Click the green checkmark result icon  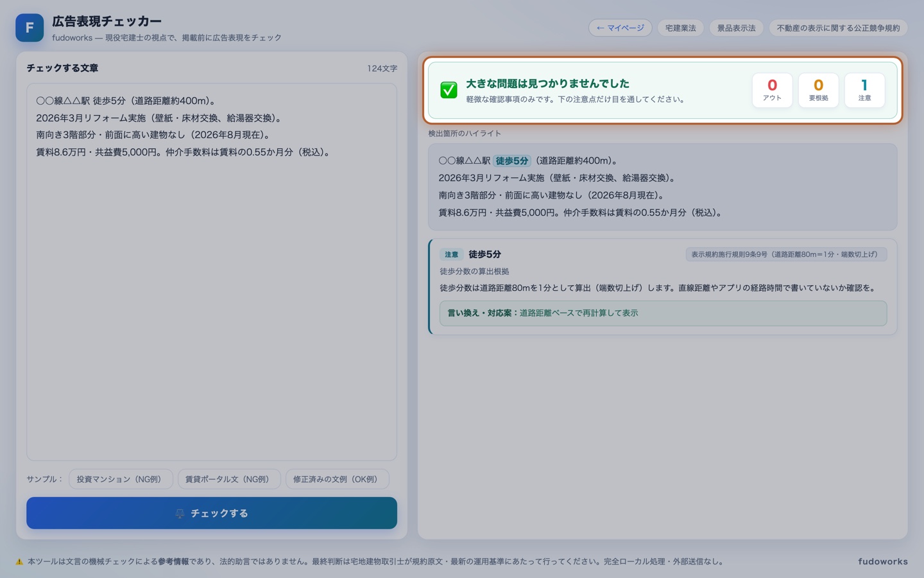click(449, 90)
